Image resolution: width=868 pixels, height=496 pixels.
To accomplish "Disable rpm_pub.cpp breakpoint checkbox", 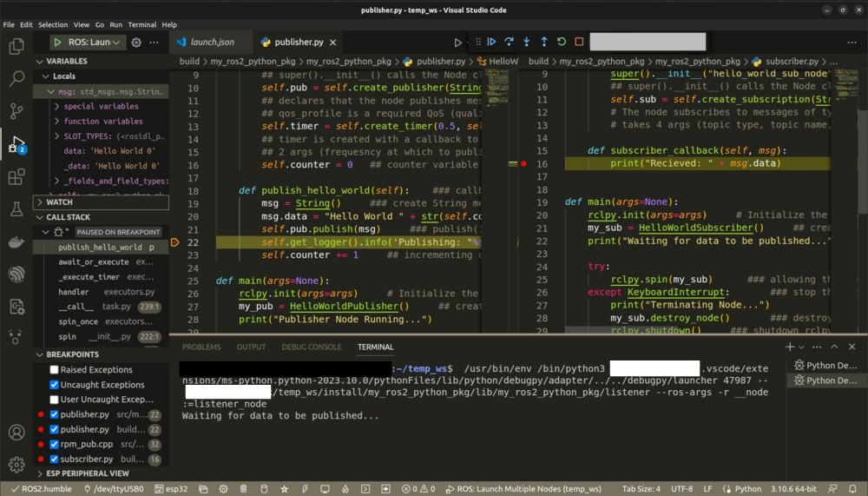I will coord(54,445).
